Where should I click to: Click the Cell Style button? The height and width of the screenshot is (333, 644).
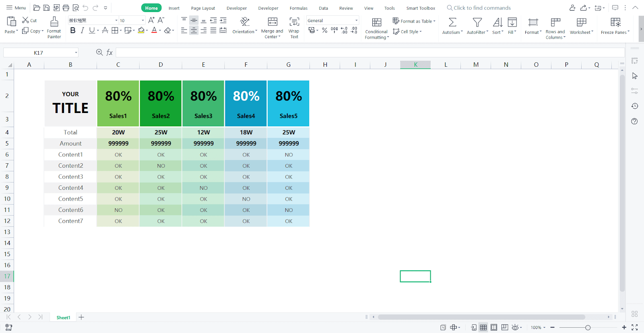click(x=407, y=31)
